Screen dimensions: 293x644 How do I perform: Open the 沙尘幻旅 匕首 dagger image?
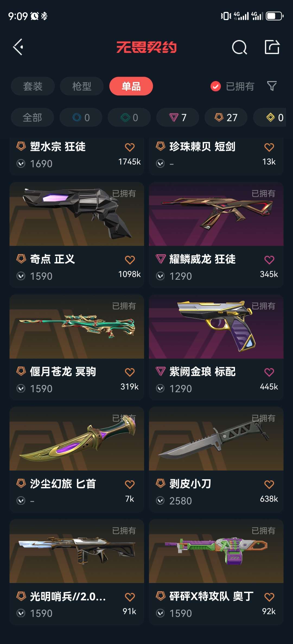(x=77, y=439)
